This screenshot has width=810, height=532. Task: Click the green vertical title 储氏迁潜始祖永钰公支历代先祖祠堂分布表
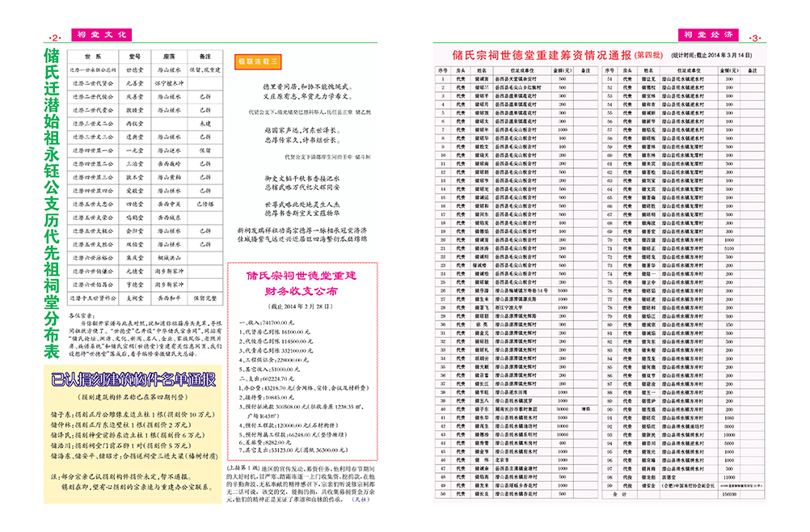pyautogui.click(x=52, y=204)
